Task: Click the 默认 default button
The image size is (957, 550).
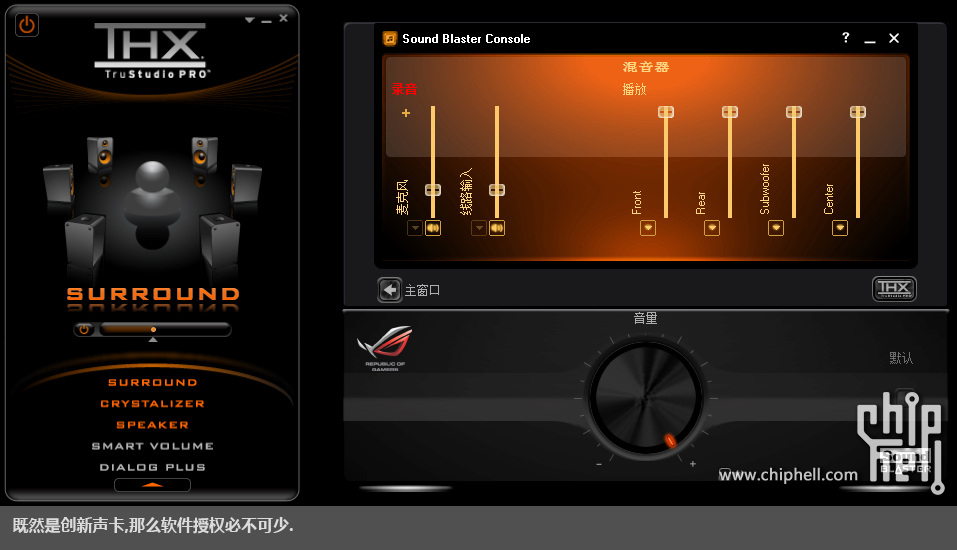Action: pyautogui.click(x=901, y=358)
